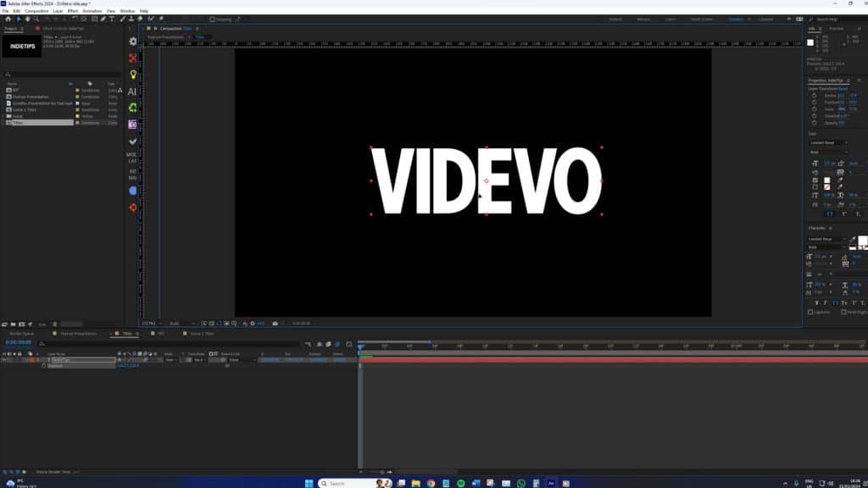Expand the Solids folder in Project panel
The image size is (868, 488).
click(4, 116)
